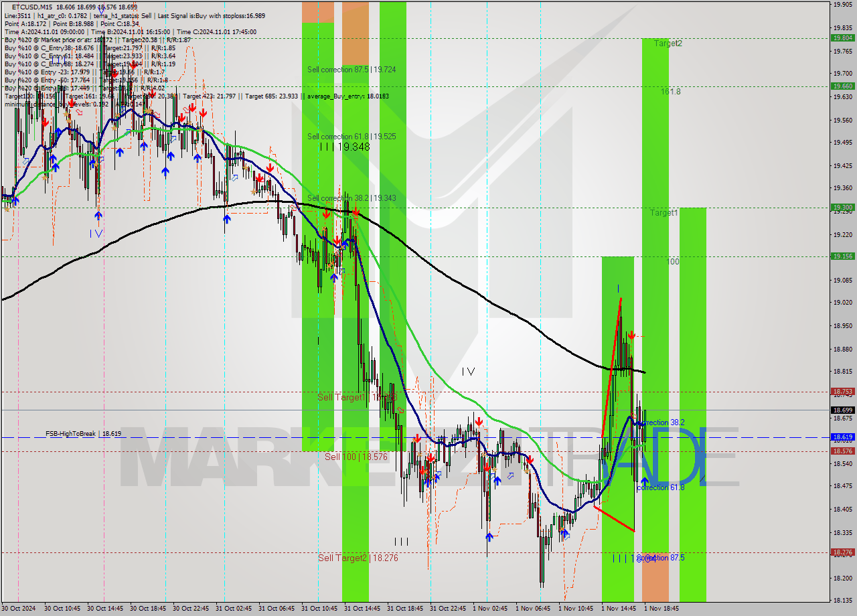Click the black 18.699 current price tag

tap(842, 410)
